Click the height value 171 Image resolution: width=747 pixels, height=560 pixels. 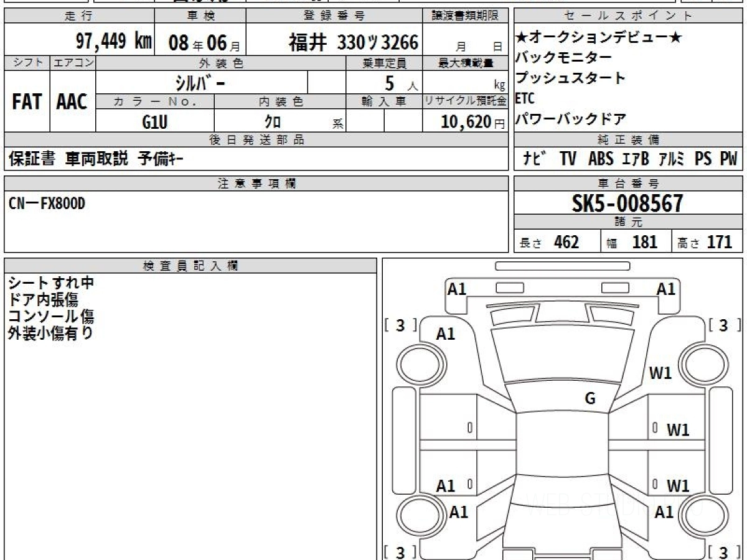719,242
